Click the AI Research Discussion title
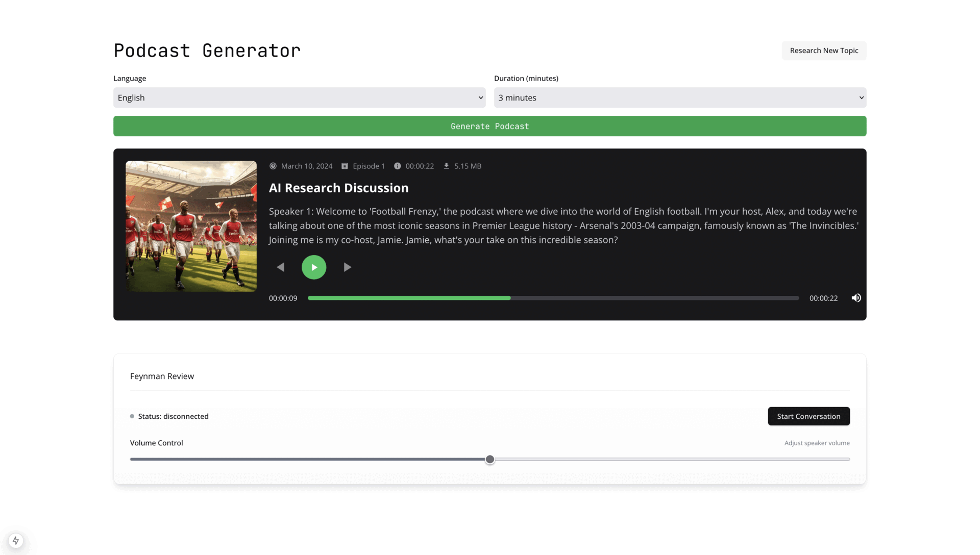This screenshot has height=555, width=980. point(338,188)
